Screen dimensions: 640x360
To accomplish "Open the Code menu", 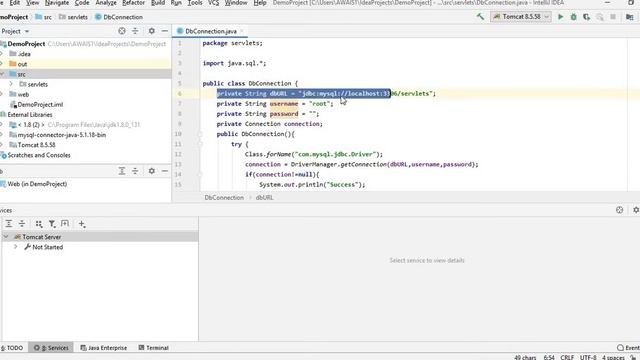I will [x=82, y=3].
